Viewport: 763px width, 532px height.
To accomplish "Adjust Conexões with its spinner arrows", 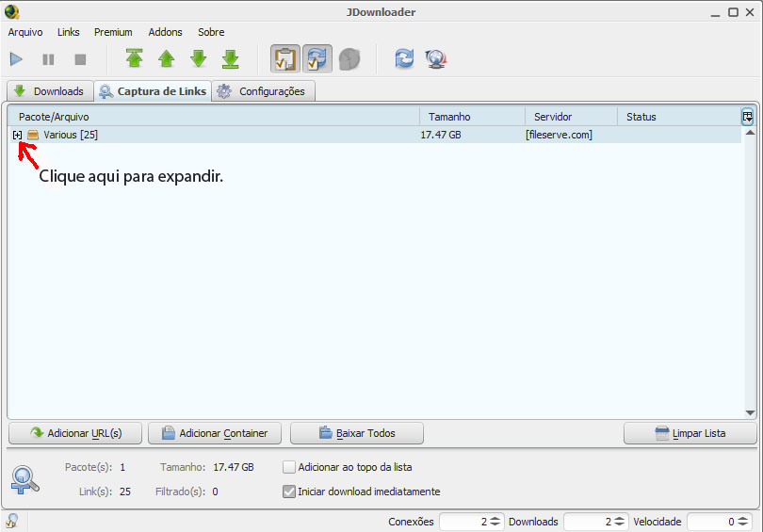I will pyautogui.click(x=495, y=522).
